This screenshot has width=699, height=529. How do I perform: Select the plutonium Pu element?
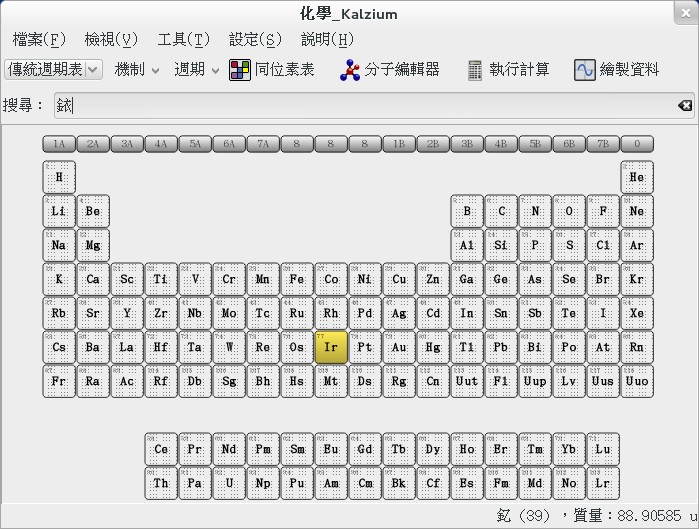pos(297,483)
